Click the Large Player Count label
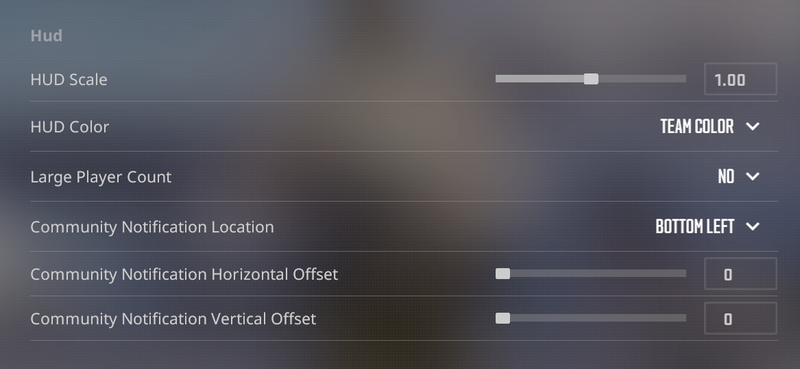The height and width of the screenshot is (369, 800). (x=101, y=177)
